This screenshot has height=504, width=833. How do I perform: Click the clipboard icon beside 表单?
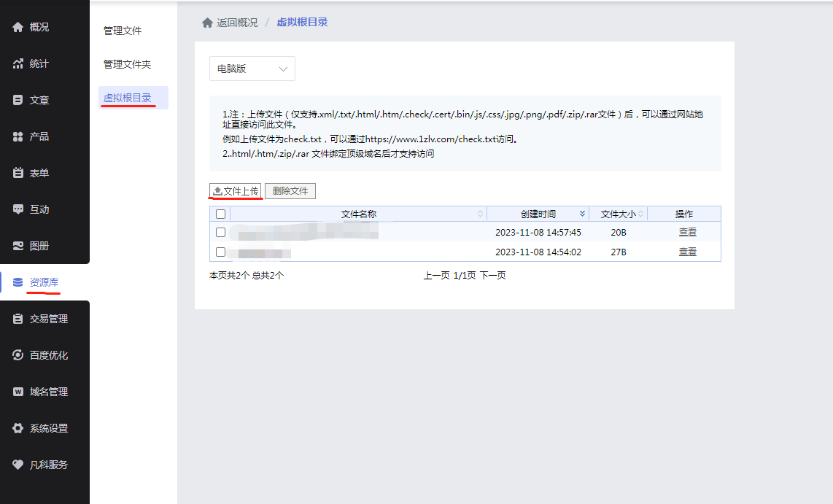[18, 173]
